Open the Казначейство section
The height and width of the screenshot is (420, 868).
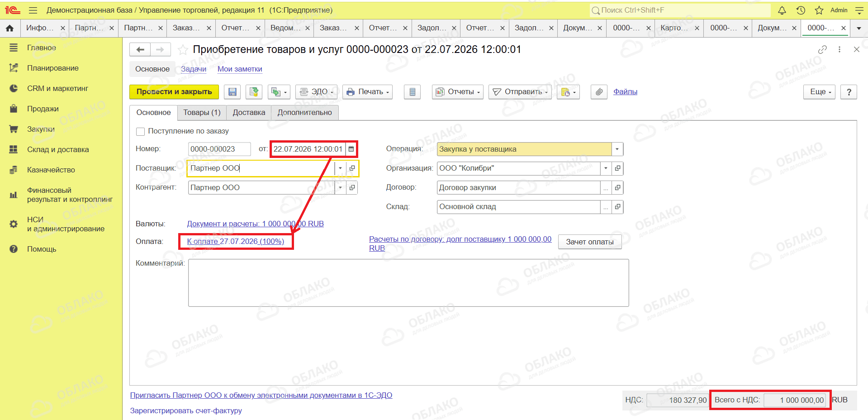pos(51,170)
